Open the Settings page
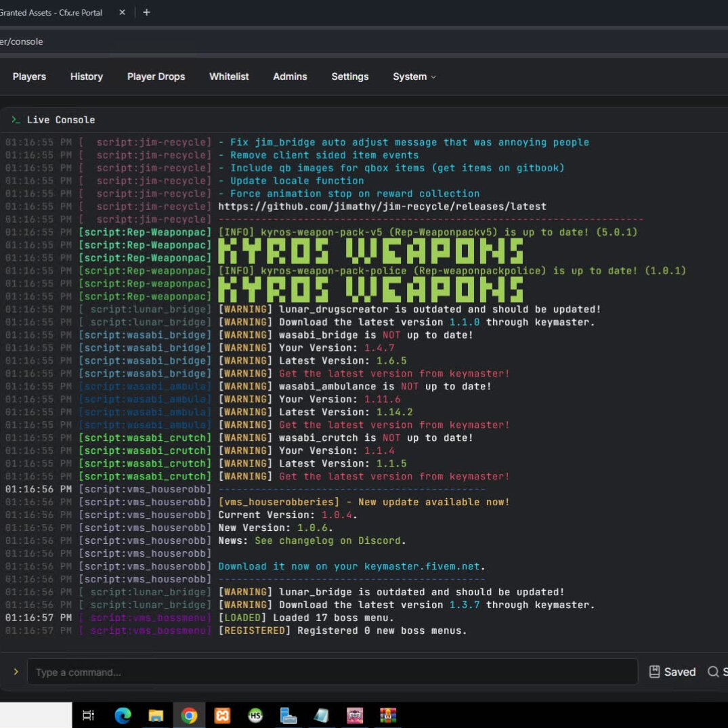The height and width of the screenshot is (728, 728). click(349, 77)
